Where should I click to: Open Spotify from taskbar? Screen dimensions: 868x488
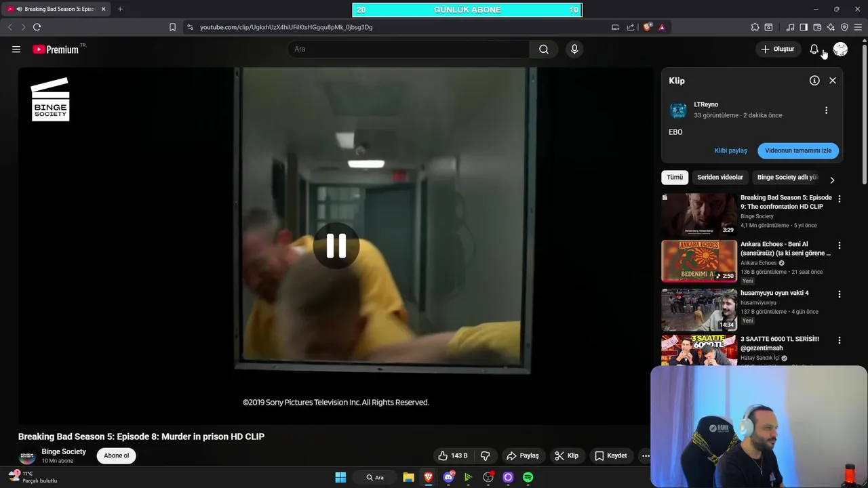[528, 477]
